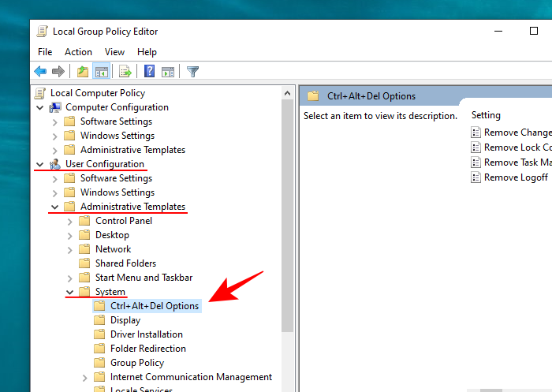The width and height of the screenshot is (552, 392).
Task: Click the tree pane vertical scrollbar
Action: pyautogui.click(x=288, y=237)
